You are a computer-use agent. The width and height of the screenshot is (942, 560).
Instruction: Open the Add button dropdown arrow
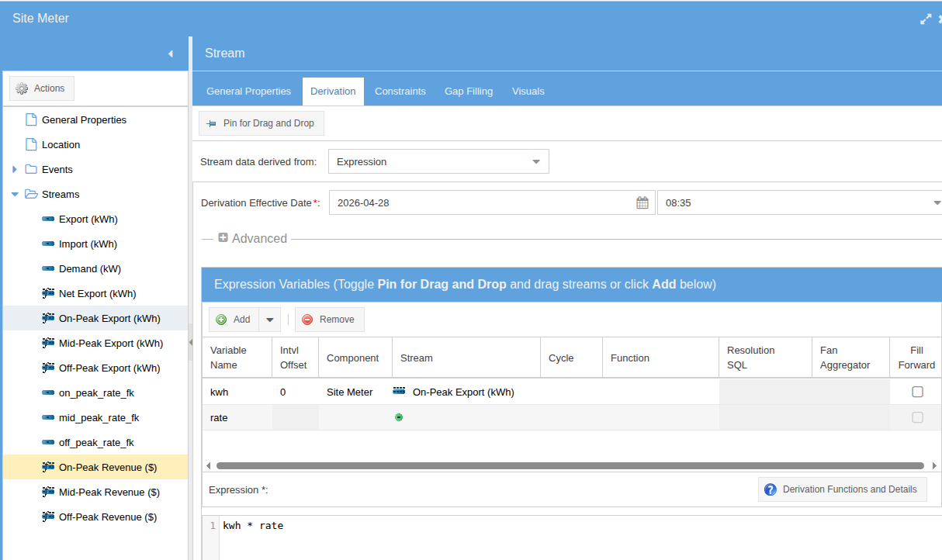(x=269, y=320)
